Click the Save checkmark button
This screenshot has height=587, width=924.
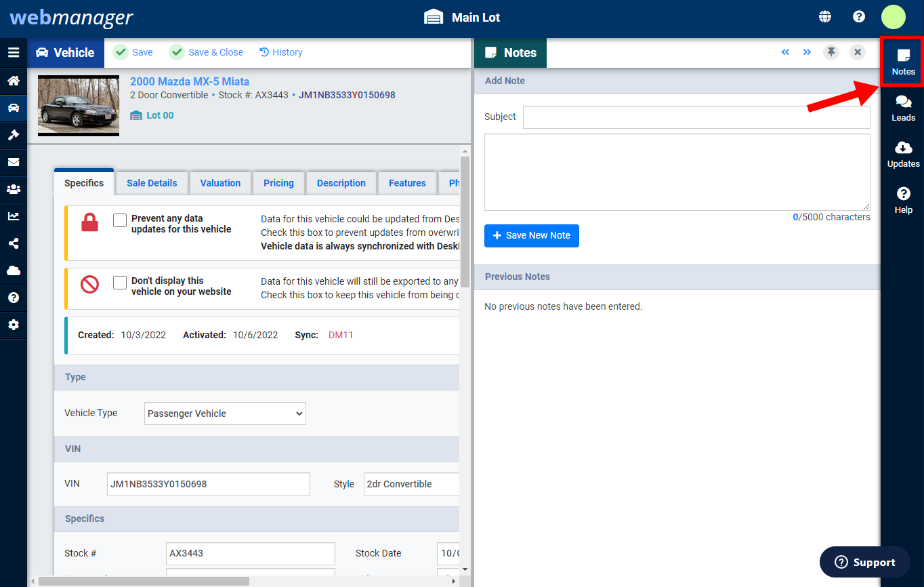[133, 52]
